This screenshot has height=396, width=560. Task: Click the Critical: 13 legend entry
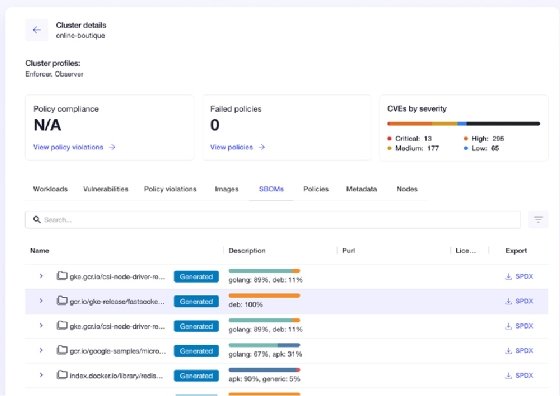pos(410,139)
